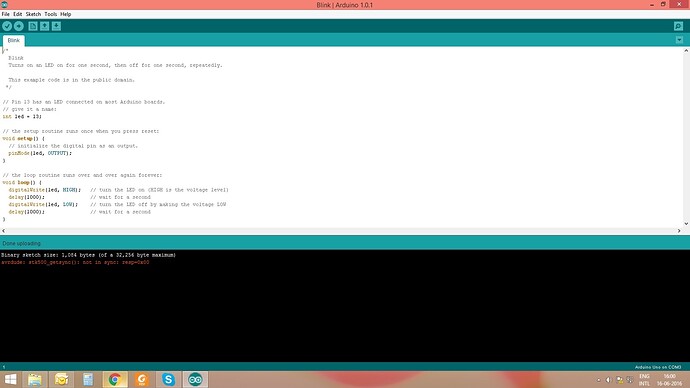Open the Help menu

[66, 14]
